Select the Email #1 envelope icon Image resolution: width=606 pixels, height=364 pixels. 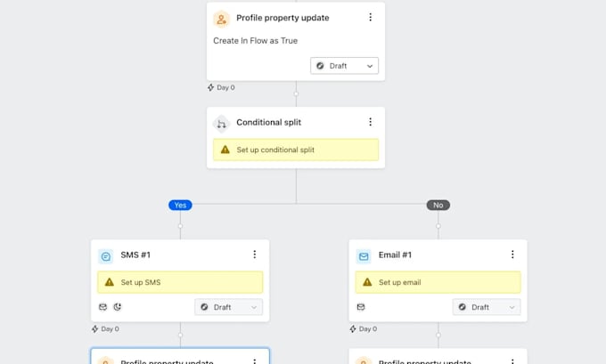[364, 256]
